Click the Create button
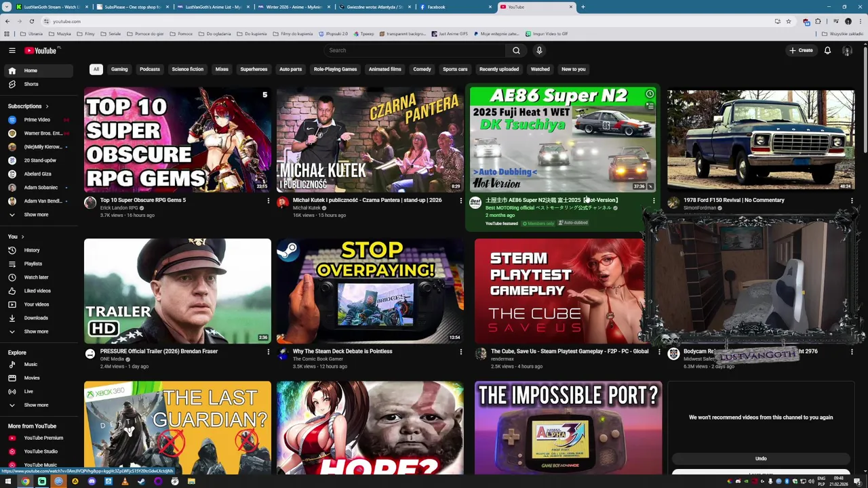Screen dimensions: 868x488 [801, 50]
